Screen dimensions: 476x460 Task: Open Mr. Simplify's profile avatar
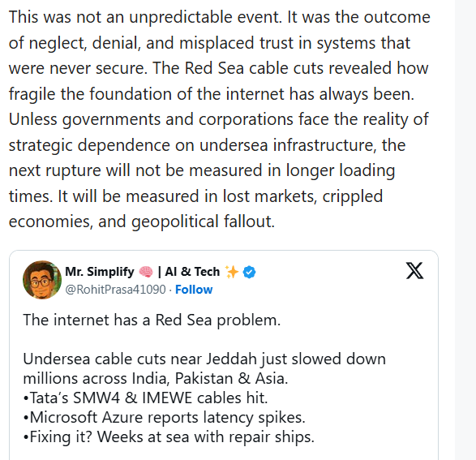[x=42, y=280]
